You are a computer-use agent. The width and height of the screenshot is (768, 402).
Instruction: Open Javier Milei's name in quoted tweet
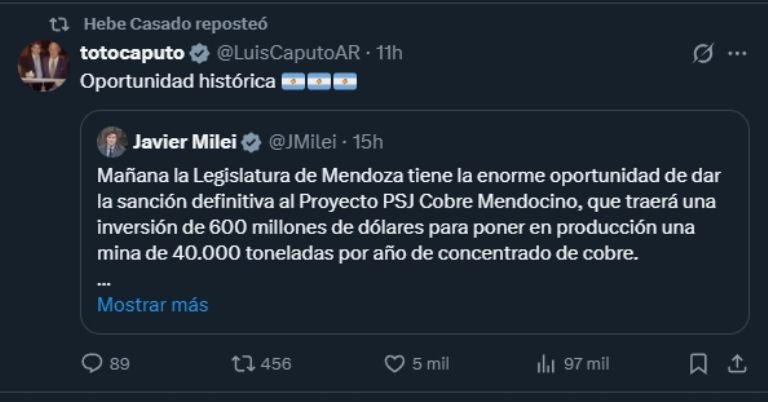pos(182,142)
